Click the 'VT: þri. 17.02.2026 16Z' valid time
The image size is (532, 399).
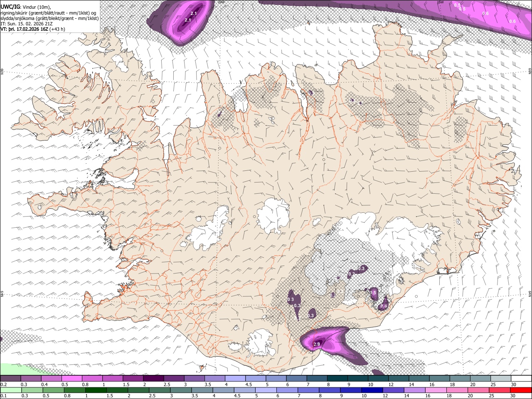[x=25, y=29]
